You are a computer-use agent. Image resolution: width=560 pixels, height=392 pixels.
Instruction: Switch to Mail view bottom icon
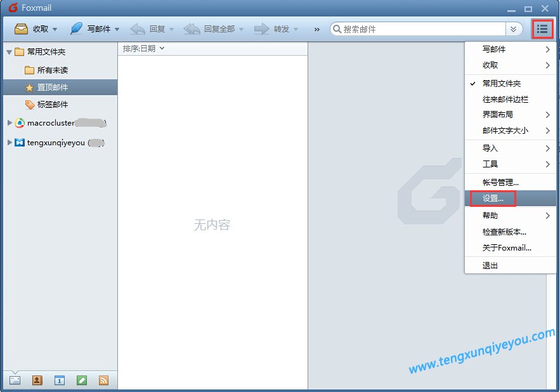pyautogui.click(x=15, y=380)
